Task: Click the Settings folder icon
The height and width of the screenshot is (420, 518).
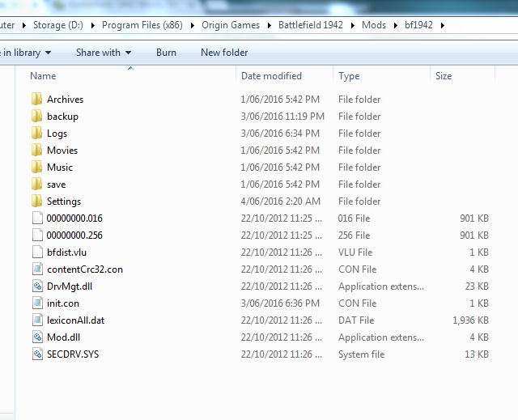Action: coord(37,201)
